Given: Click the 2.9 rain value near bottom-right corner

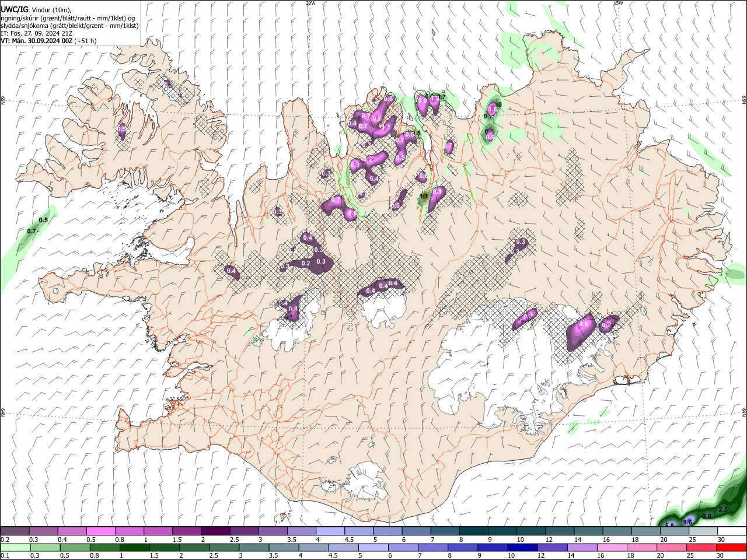Looking at the screenshot, I should (707, 516).
